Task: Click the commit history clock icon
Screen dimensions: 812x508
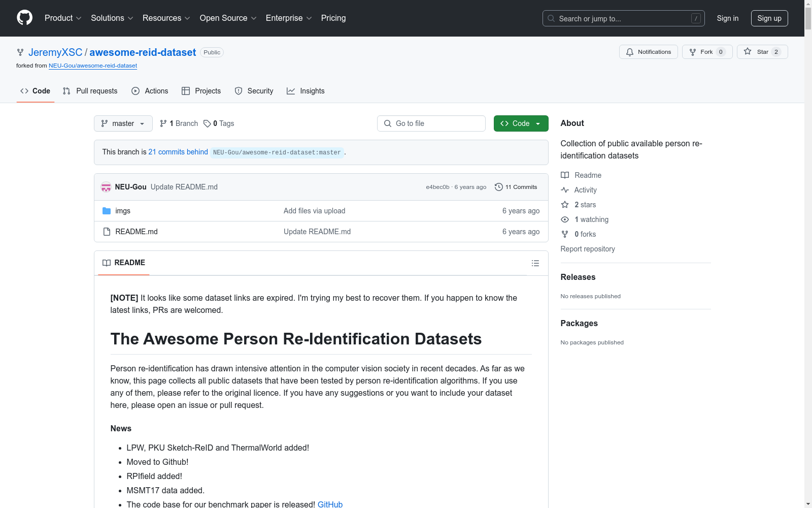Action: click(x=499, y=187)
